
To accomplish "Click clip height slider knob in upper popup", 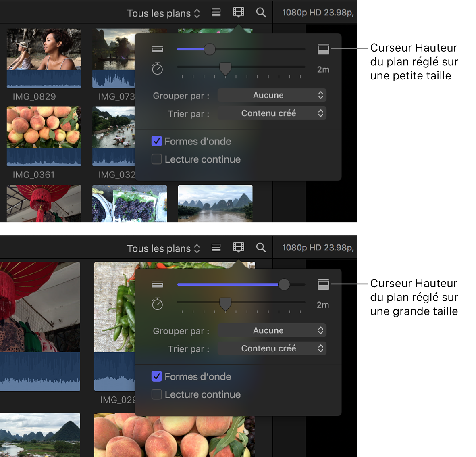I will [x=209, y=49].
